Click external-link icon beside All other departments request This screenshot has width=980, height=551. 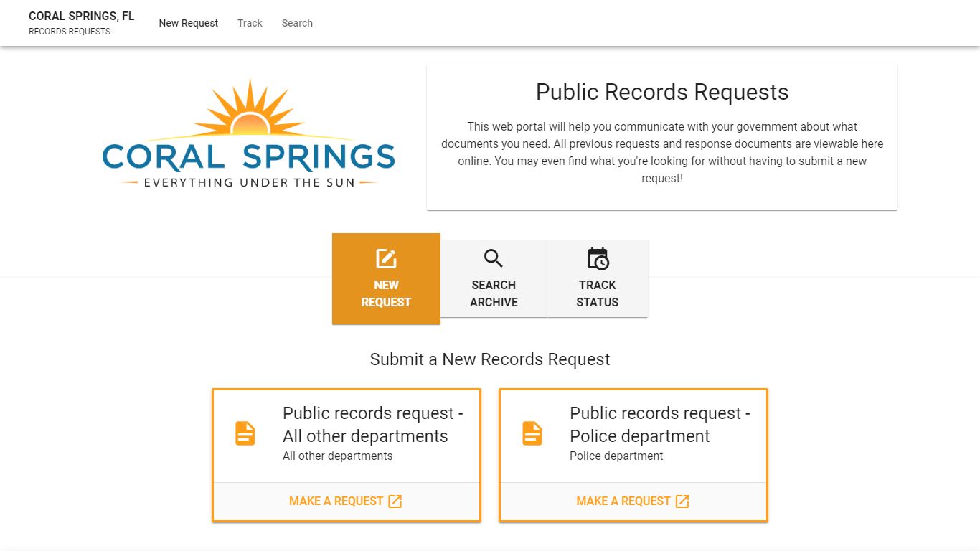click(x=395, y=501)
